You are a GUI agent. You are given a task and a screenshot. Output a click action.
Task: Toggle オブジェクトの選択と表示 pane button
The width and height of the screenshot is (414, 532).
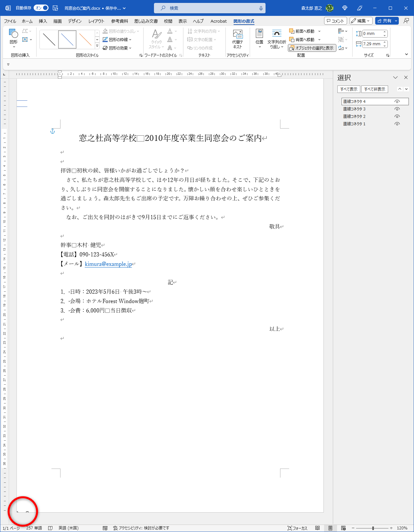tap(312, 48)
